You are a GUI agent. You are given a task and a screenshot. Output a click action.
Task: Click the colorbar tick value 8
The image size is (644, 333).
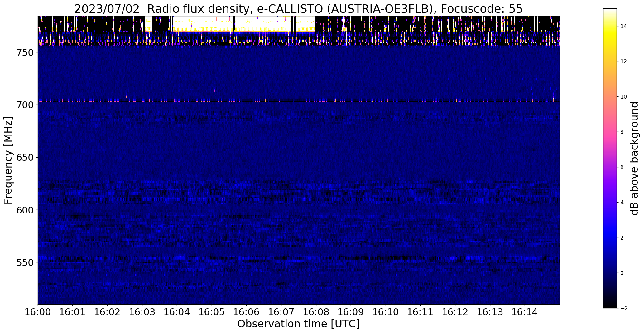(x=622, y=132)
